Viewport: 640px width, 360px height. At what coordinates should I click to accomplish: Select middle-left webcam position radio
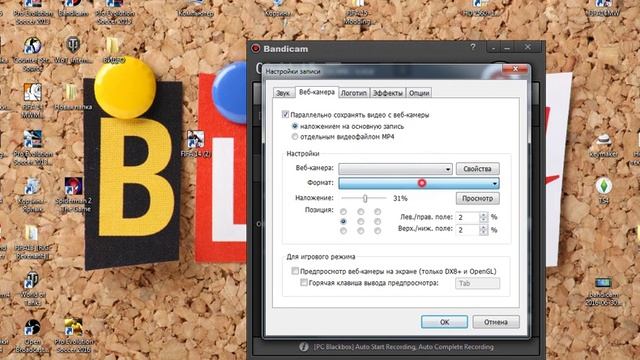coord(343,221)
